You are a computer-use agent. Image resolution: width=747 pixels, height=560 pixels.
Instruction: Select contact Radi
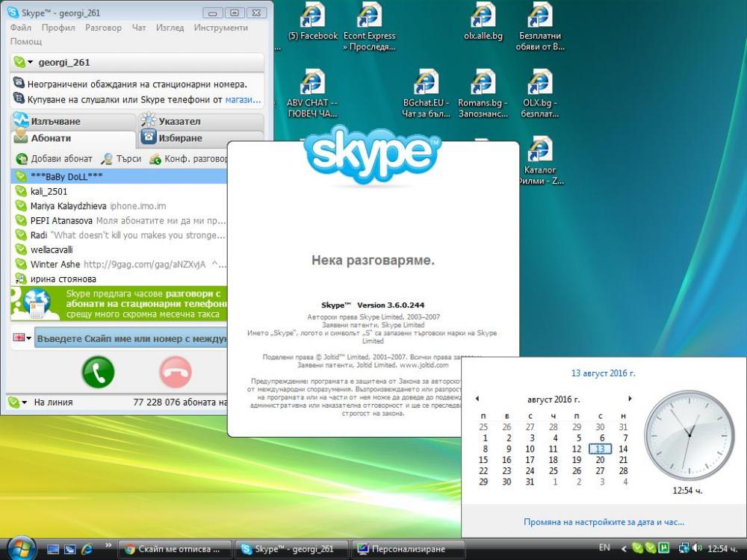tap(119, 235)
